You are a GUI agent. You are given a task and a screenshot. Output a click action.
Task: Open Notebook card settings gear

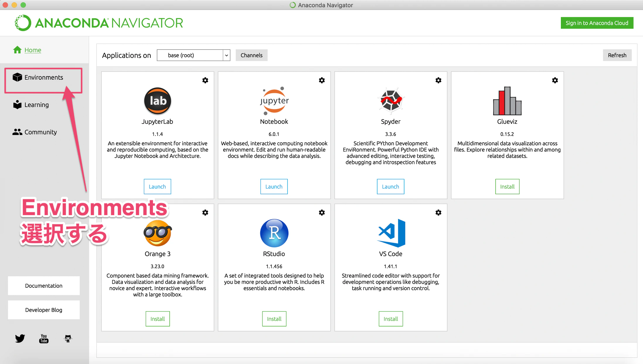click(322, 80)
